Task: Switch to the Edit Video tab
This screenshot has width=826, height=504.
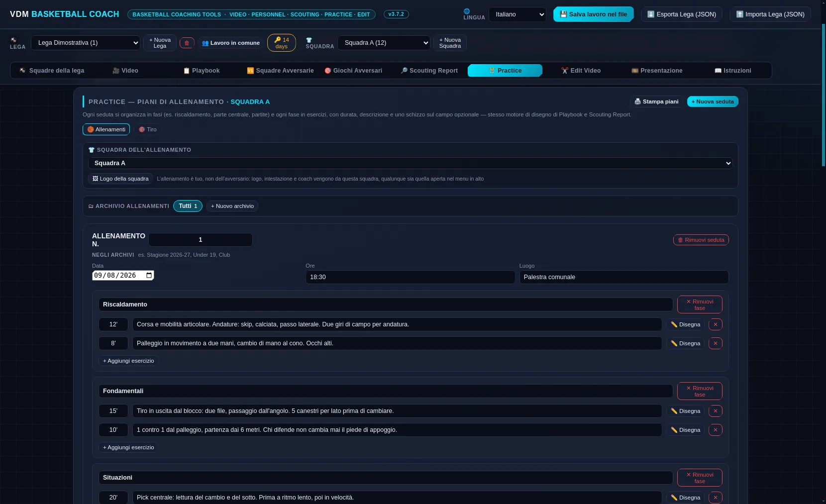Action: coord(581,71)
